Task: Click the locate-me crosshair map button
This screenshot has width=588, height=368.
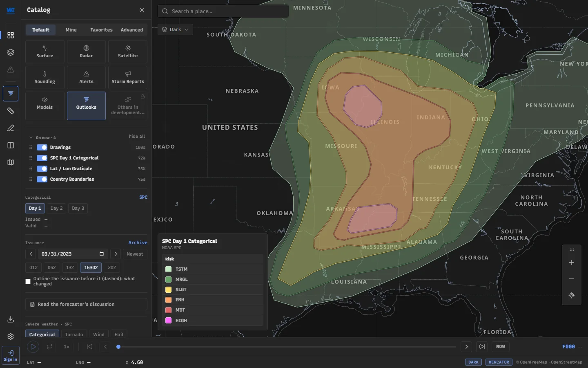Action: [x=572, y=295]
